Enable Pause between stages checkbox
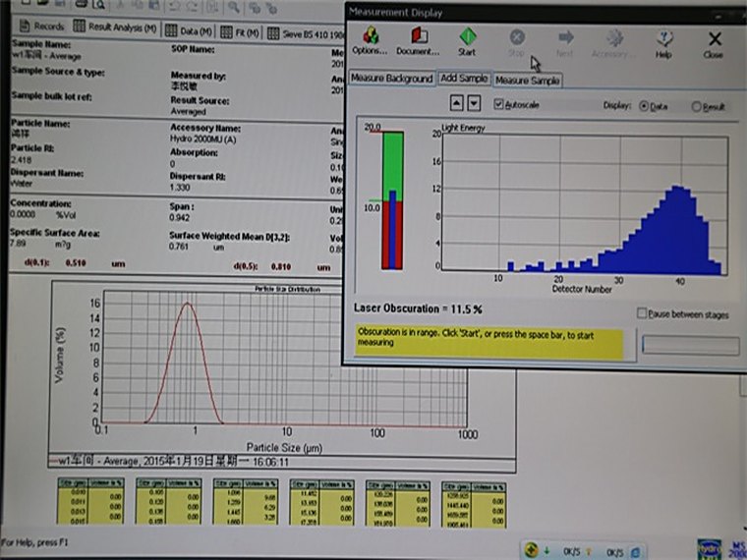 642,312
